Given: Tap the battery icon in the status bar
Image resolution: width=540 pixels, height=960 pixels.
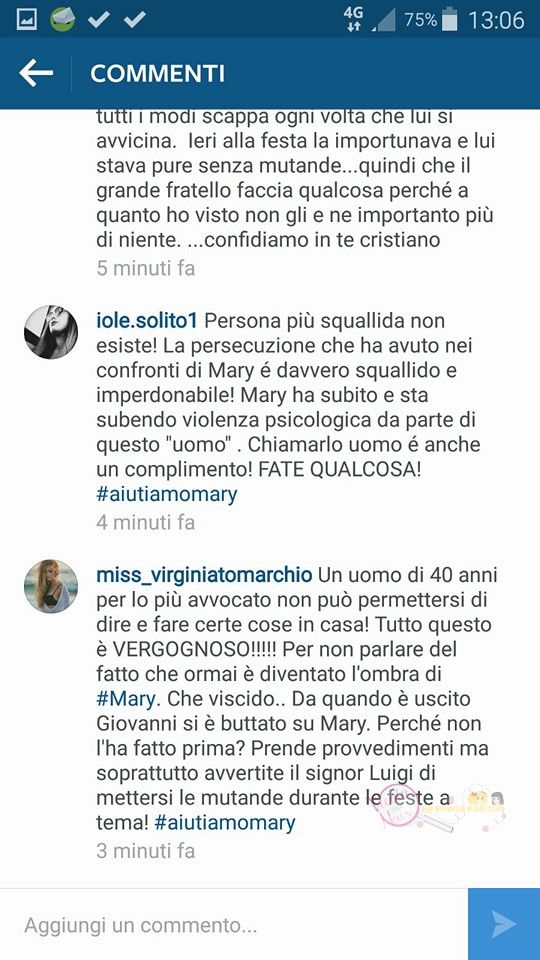Looking at the screenshot, I should click(x=450, y=20).
